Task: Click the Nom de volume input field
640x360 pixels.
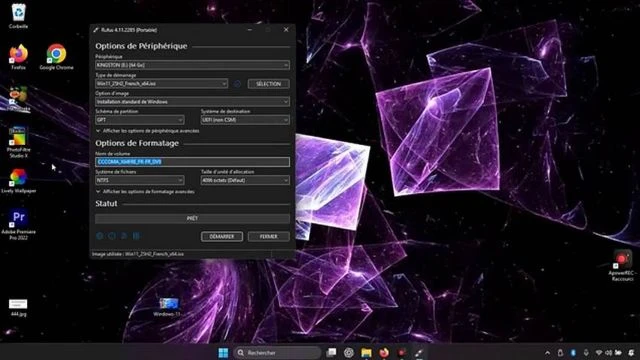Action: coord(192,162)
